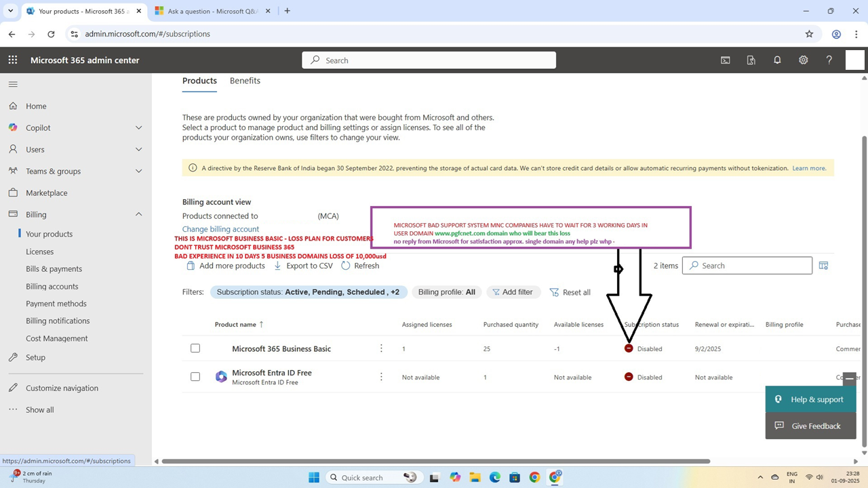The height and width of the screenshot is (488, 868).
Task: Bookmark this page with the star icon
Action: [809, 34]
